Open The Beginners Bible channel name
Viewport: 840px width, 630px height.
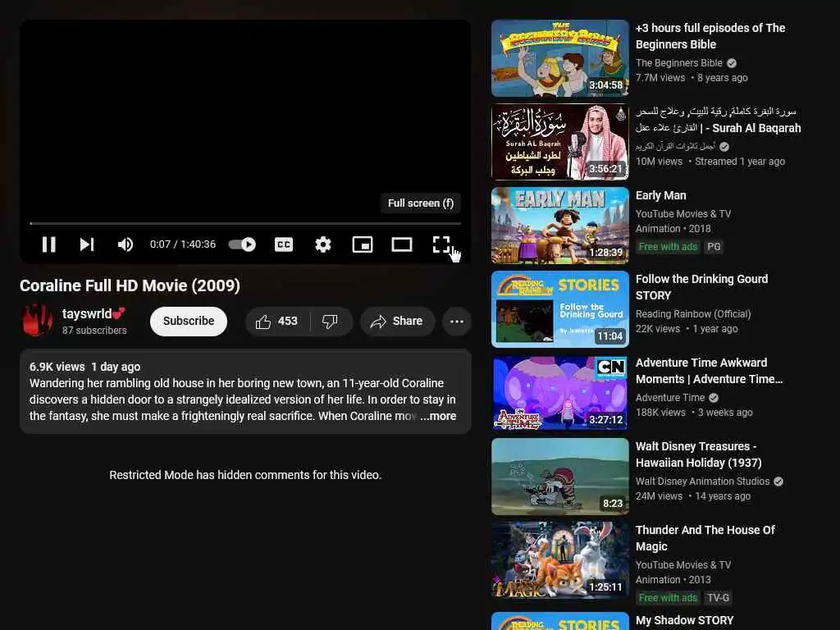coord(678,63)
